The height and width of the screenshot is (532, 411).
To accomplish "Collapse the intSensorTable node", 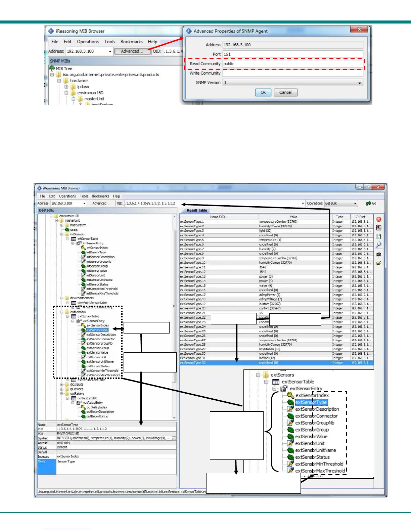I will tap(67, 239).
